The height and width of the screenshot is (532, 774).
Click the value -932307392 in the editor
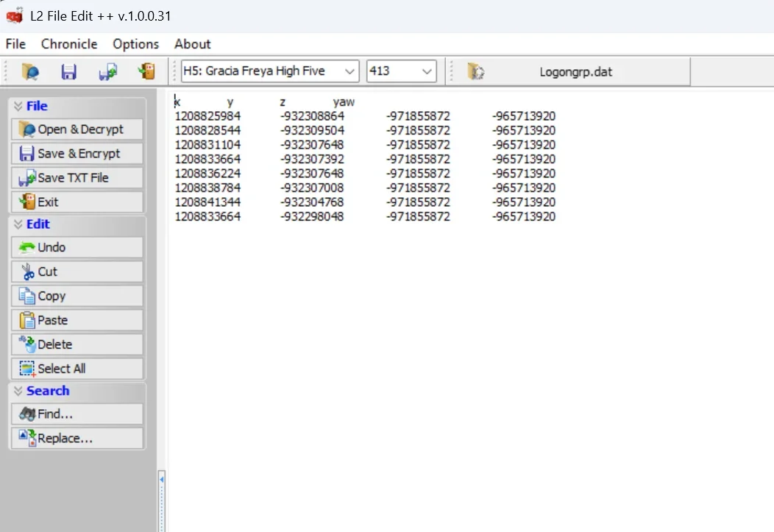click(312, 159)
